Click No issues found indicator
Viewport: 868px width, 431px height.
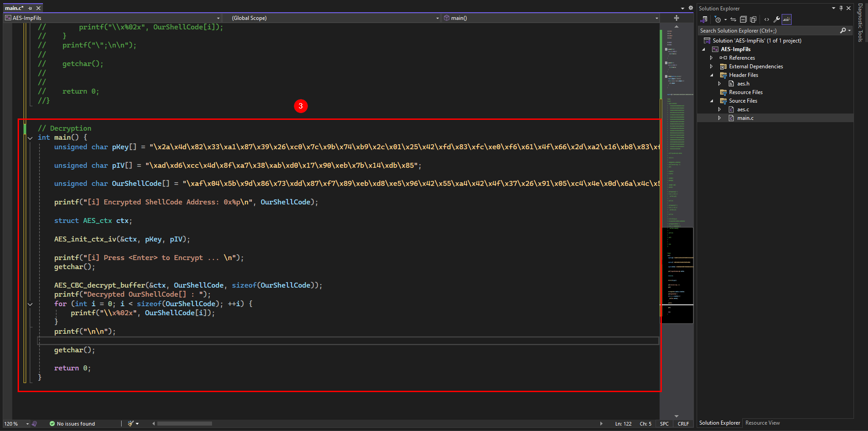pyautogui.click(x=72, y=424)
